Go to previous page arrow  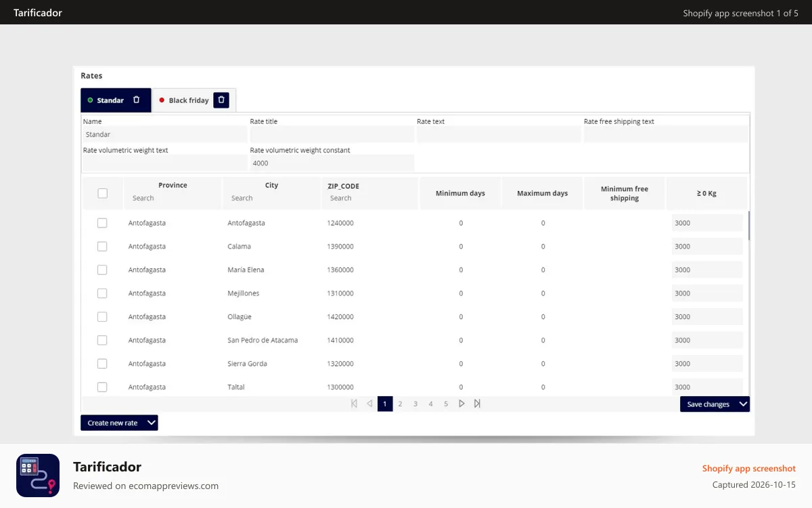coord(369,404)
